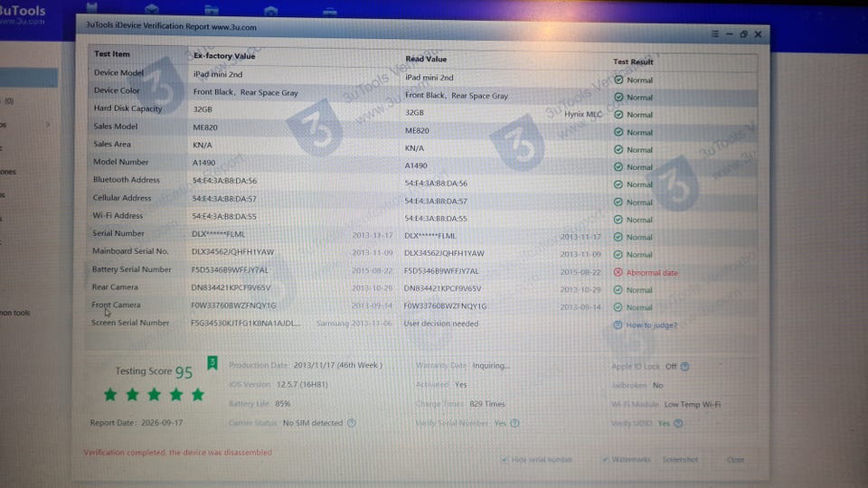Click Normal check icon in Cellular Address row
Image resolution: width=868 pixels, height=488 pixels.
click(618, 202)
